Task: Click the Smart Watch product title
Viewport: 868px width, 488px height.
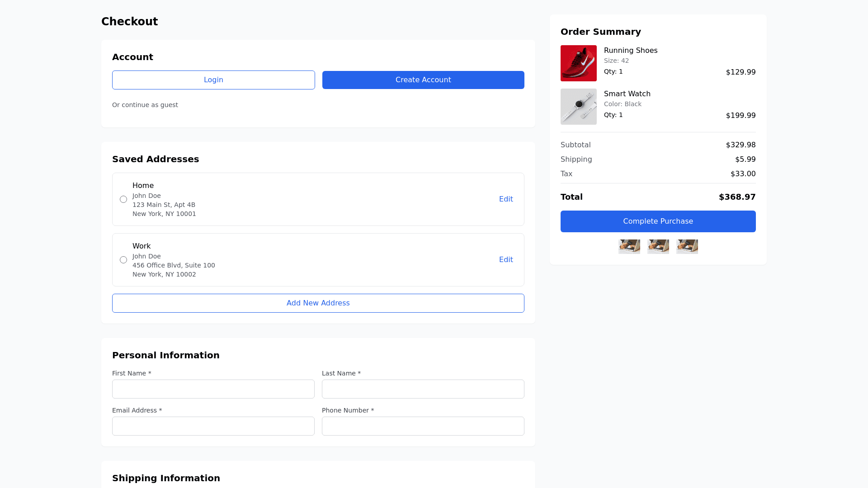Action: tap(627, 94)
